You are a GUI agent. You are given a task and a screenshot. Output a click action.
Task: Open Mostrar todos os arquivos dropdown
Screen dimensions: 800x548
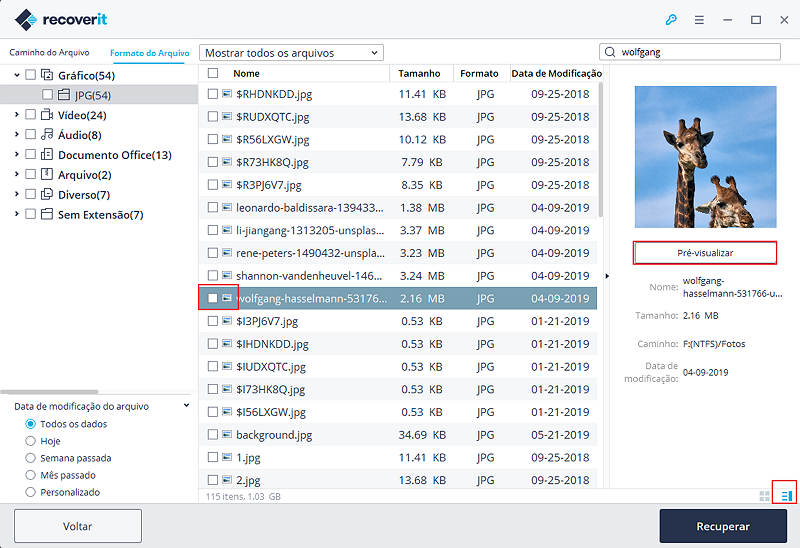tap(291, 53)
